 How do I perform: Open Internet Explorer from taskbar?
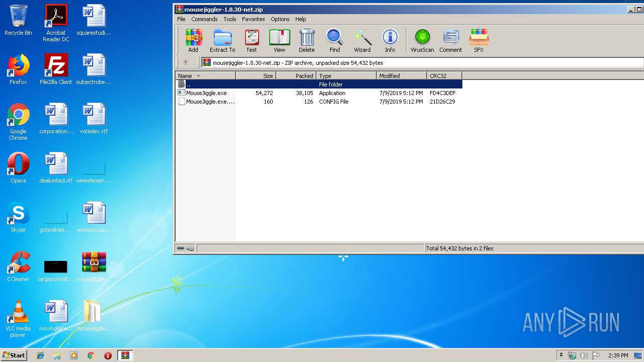coord(40,355)
